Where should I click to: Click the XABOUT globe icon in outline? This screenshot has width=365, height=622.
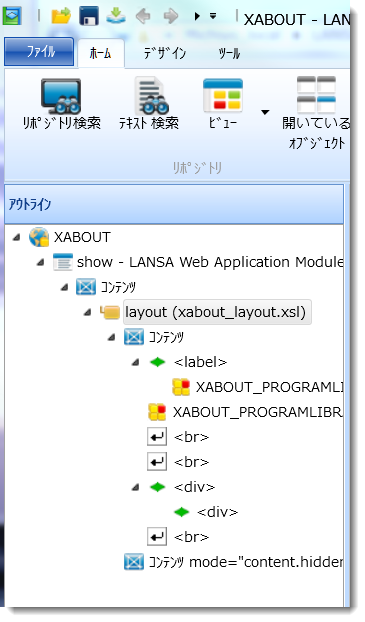(x=39, y=237)
